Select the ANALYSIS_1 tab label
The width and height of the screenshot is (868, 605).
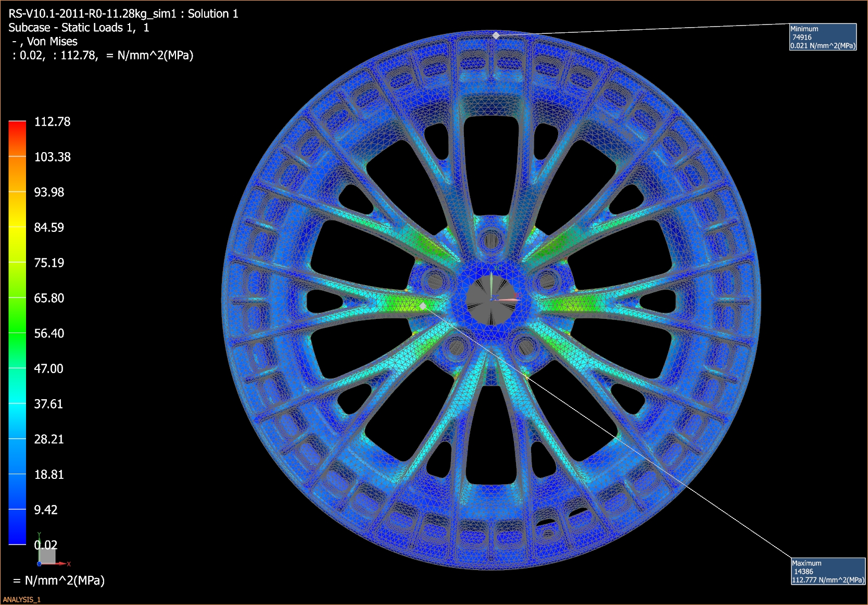tap(22, 599)
